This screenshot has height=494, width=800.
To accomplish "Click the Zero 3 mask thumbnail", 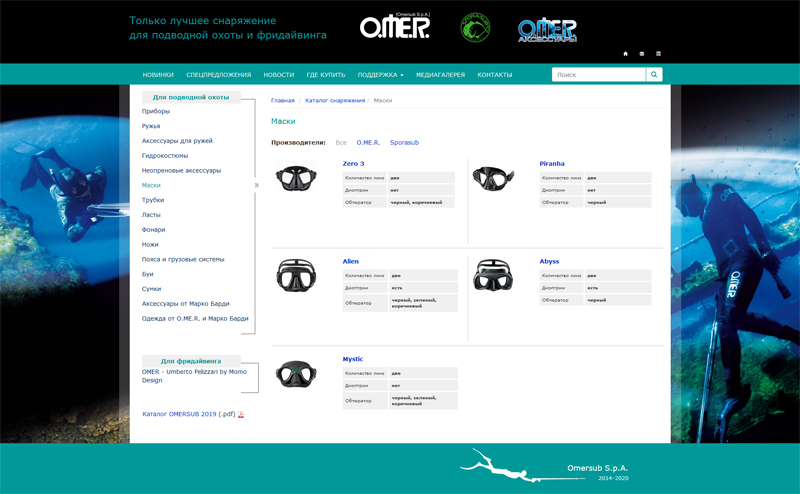I will [x=296, y=178].
